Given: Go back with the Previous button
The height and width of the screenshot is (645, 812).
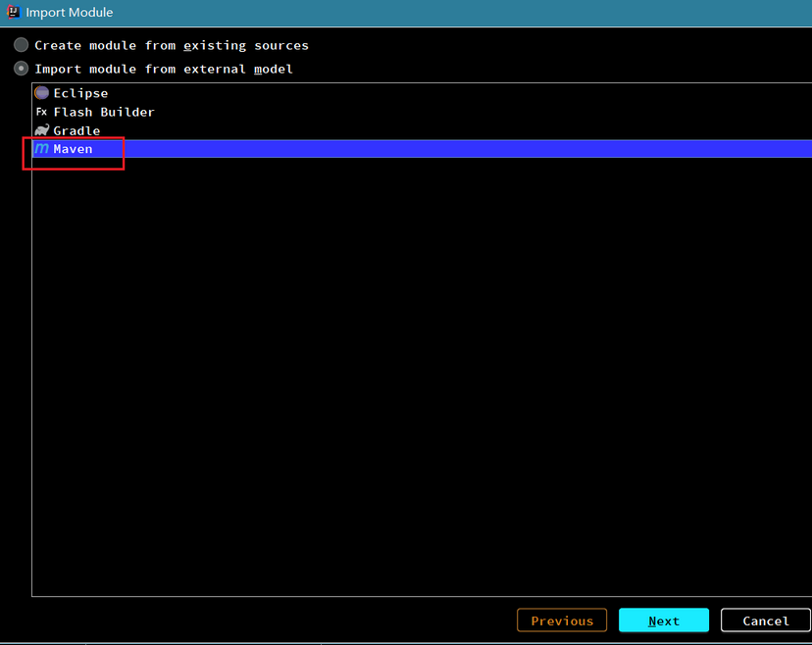Looking at the screenshot, I should (562, 620).
